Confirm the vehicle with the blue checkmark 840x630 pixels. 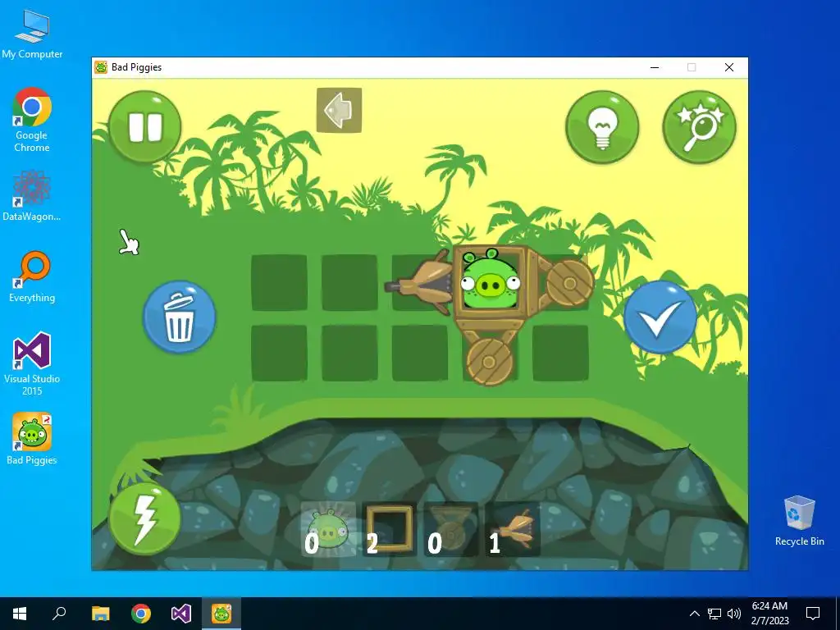click(x=660, y=317)
